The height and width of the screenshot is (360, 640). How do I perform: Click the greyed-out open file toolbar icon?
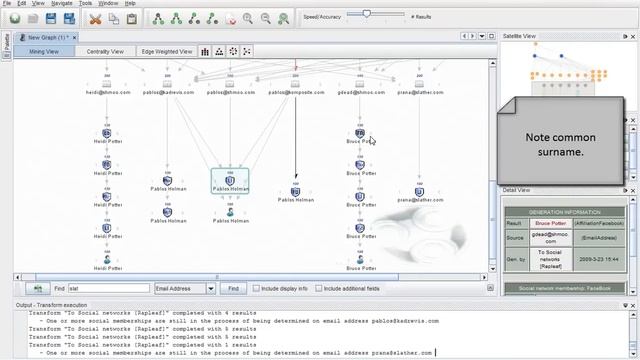[x=33, y=18]
